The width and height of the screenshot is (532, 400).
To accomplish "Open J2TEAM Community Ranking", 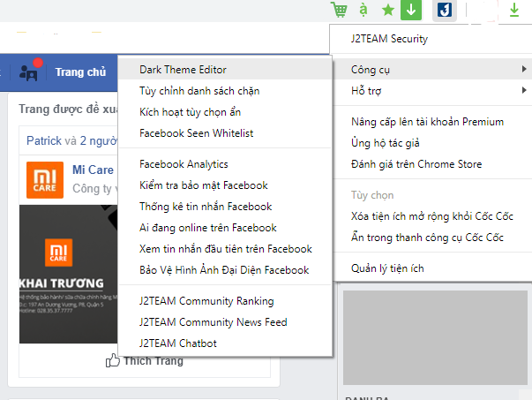I will [x=225, y=301].
